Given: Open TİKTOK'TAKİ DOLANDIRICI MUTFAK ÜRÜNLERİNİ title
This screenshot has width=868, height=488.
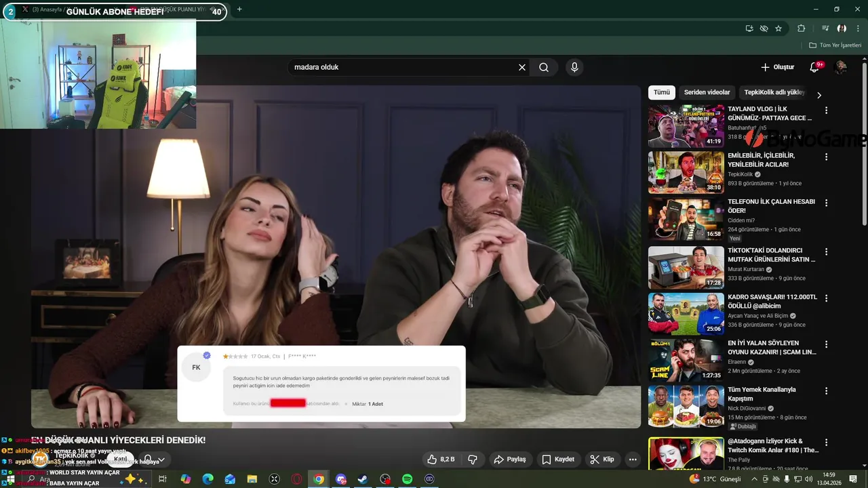Looking at the screenshot, I should click(x=772, y=255).
